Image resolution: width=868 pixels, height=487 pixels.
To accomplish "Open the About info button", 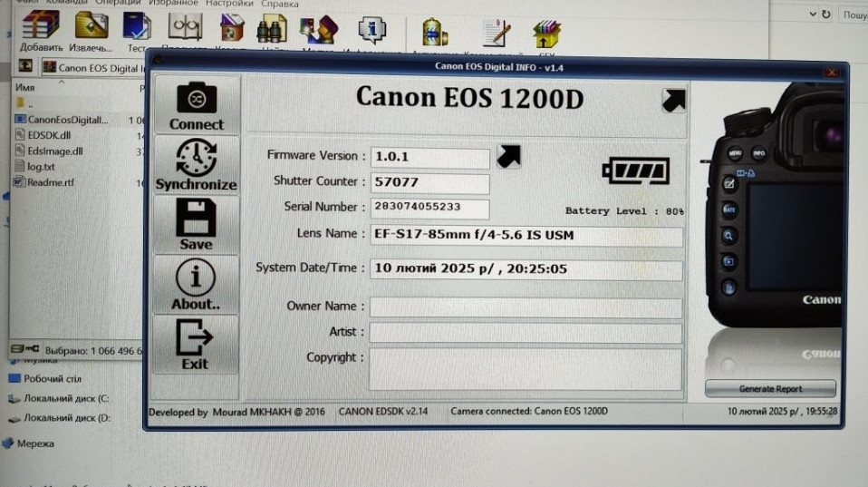I will (x=197, y=285).
